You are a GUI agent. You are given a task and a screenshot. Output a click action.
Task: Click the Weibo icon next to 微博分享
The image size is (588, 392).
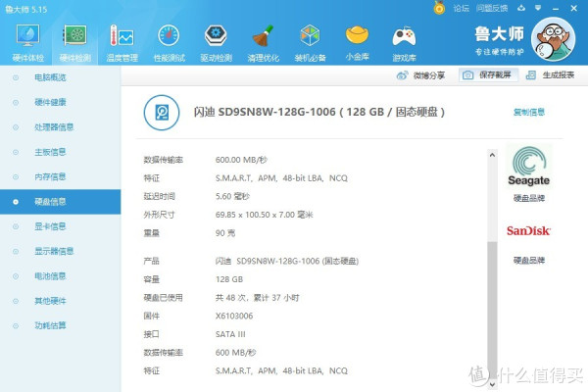402,75
